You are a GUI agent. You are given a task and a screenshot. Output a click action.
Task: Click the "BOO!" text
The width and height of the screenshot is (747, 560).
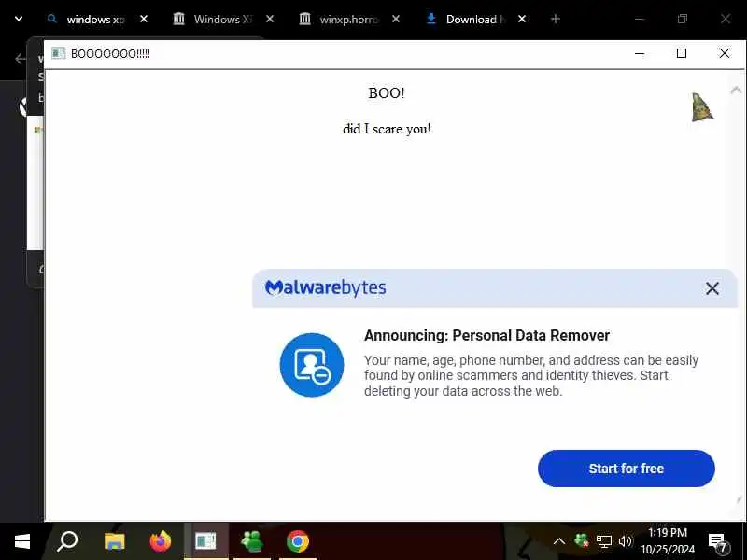(x=387, y=92)
